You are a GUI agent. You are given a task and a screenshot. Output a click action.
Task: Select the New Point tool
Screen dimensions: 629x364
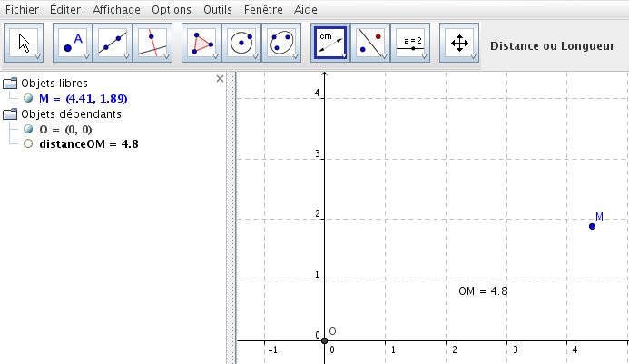click(73, 43)
